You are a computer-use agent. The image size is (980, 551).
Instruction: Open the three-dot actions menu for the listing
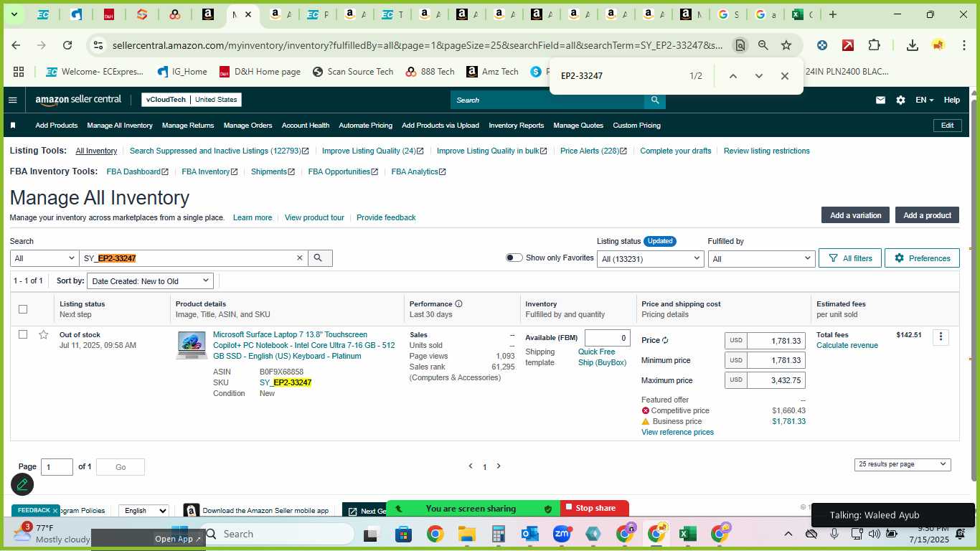pyautogui.click(x=941, y=337)
